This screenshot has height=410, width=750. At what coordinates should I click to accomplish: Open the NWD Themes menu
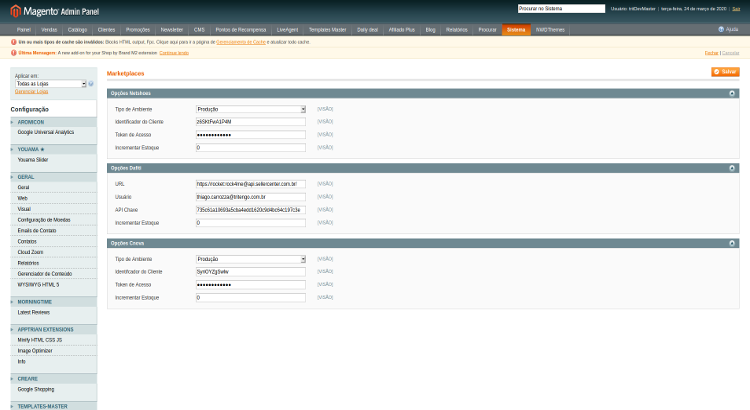click(x=550, y=30)
